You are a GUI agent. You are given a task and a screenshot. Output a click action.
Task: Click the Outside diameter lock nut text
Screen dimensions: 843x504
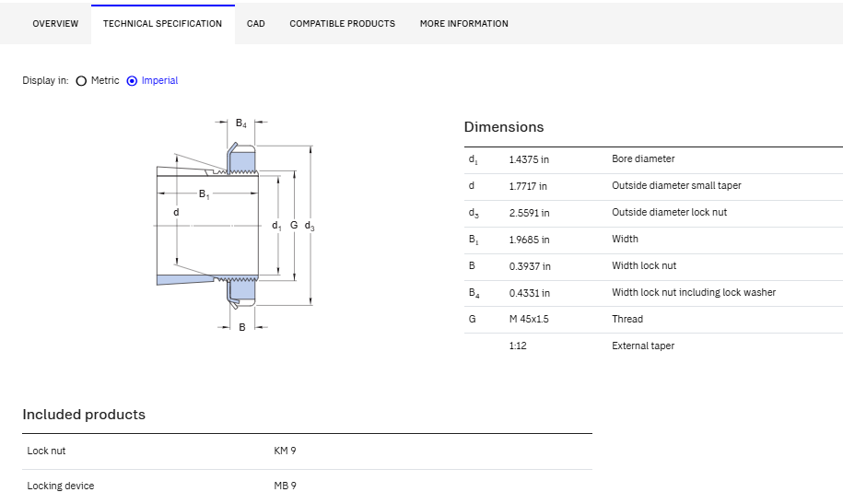(670, 212)
